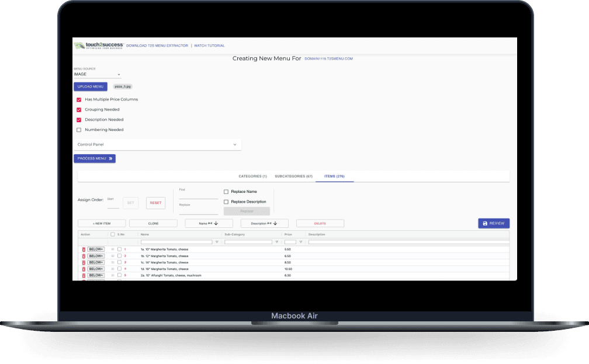This screenshot has height=364, width=589.
Task: Click the Find text field
Action: tap(198, 195)
